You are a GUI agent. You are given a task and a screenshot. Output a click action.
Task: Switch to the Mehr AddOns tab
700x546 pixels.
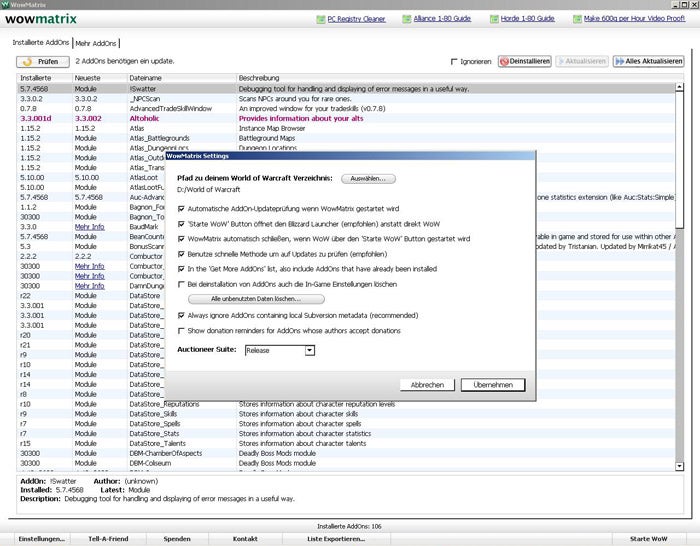click(x=96, y=43)
